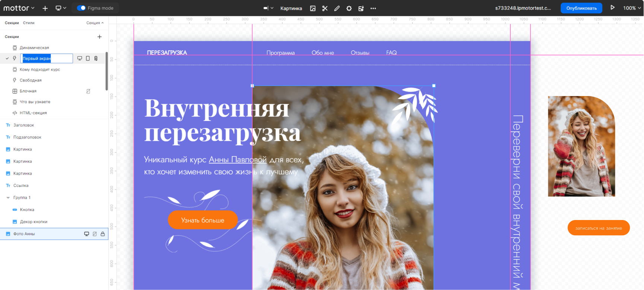Click the image export icon next to gear

pyautogui.click(x=361, y=8)
